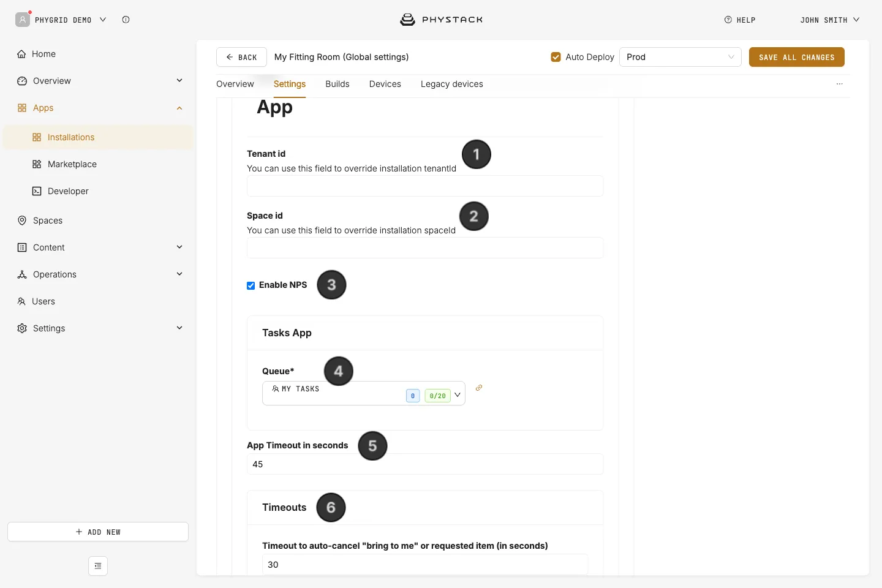This screenshot has height=588, width=882.
Task: Click Save All Changes
Action: (x=797, y=57)
